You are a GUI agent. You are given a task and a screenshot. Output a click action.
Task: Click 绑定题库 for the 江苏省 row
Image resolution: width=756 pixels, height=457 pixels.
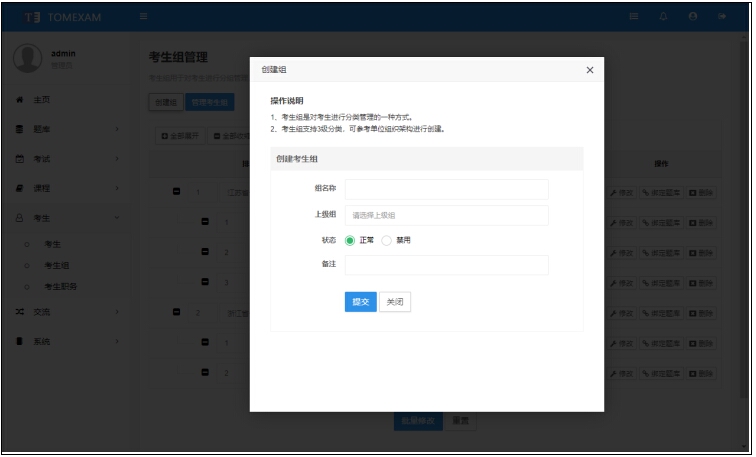(x=661, y=193)
